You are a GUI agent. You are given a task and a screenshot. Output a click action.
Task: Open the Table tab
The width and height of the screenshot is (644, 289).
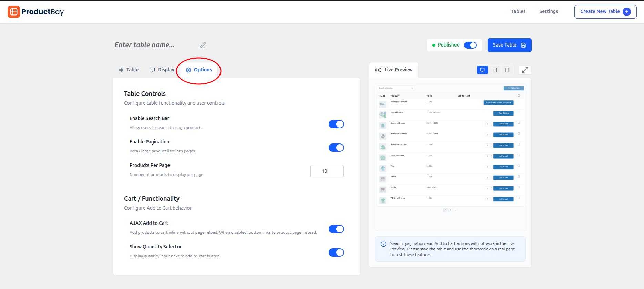tap(129, 70)
